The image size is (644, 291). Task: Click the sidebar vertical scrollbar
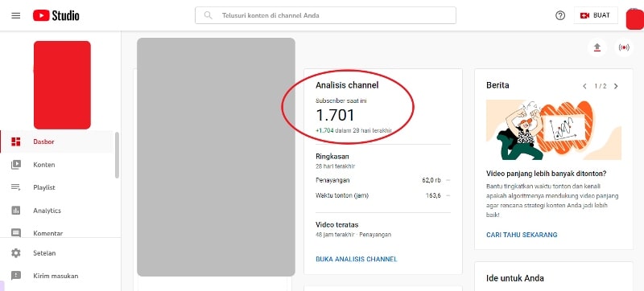tap(117, 155)
